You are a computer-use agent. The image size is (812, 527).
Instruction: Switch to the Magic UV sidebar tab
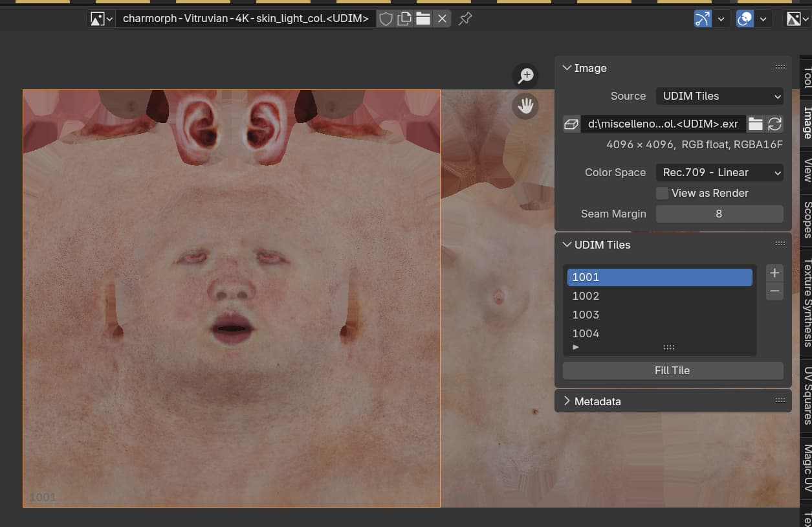(806, 468)
